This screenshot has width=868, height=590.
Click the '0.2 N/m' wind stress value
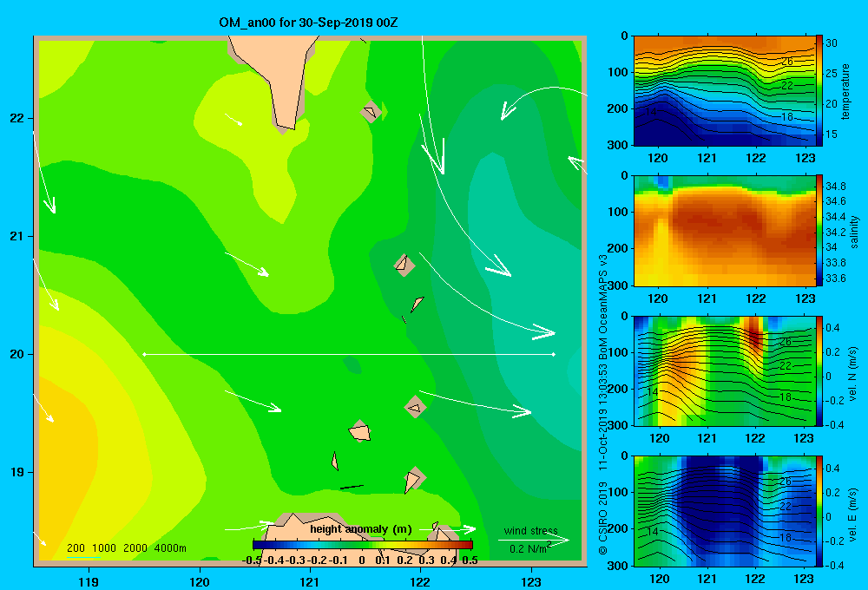530,548
